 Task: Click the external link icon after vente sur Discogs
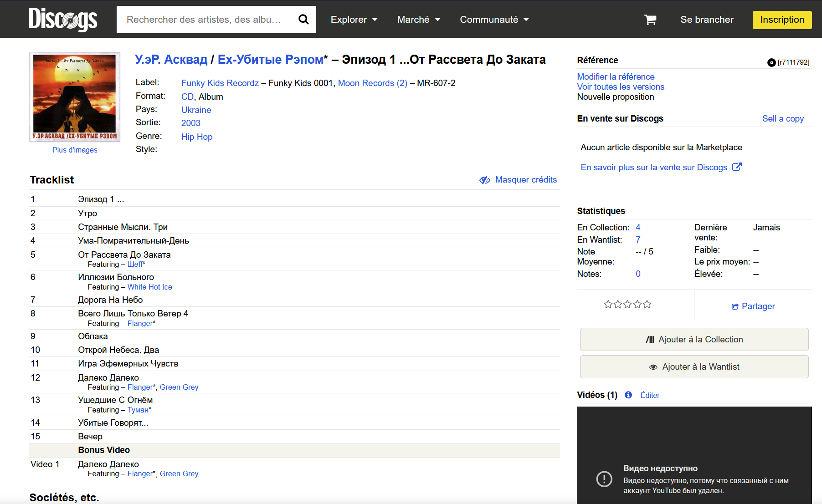tap(737, 167)
